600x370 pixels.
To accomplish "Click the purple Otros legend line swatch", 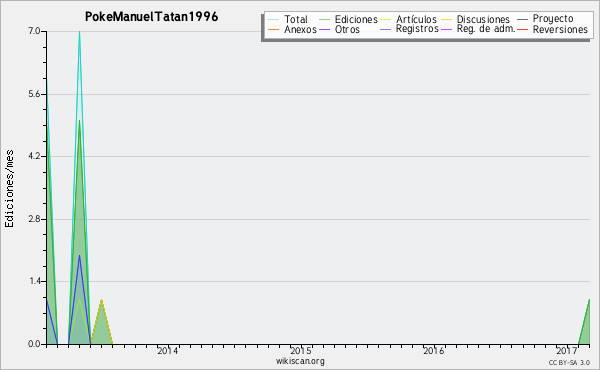I will 324,29.
